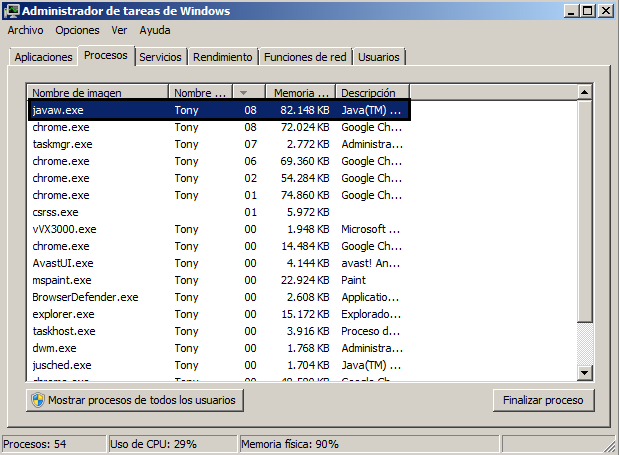The height and width of the screenshot is (455, 619).
Task: Switch to the Usuarios tab
Action: coord(379,57)
